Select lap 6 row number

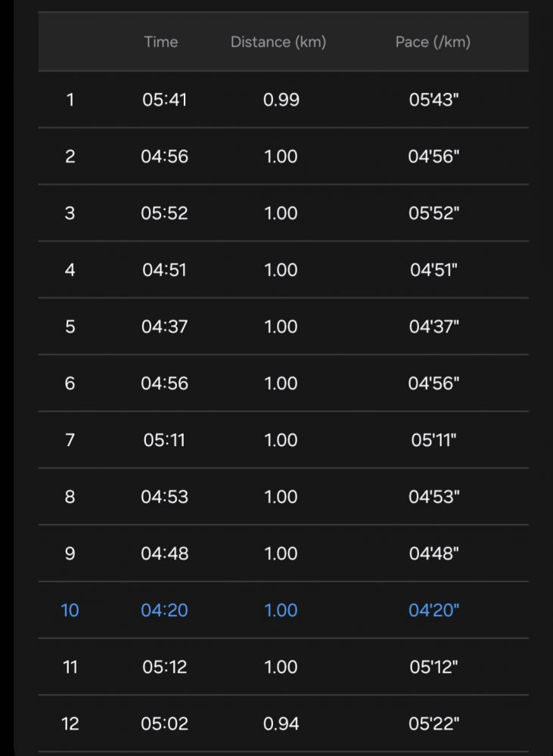click(x=70, y=383)
